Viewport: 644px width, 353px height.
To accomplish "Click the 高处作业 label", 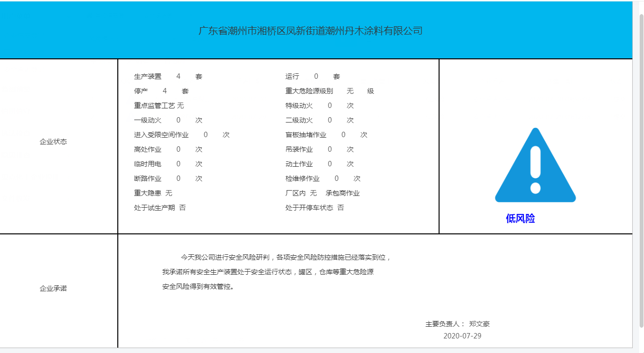I will coord(147,150).
